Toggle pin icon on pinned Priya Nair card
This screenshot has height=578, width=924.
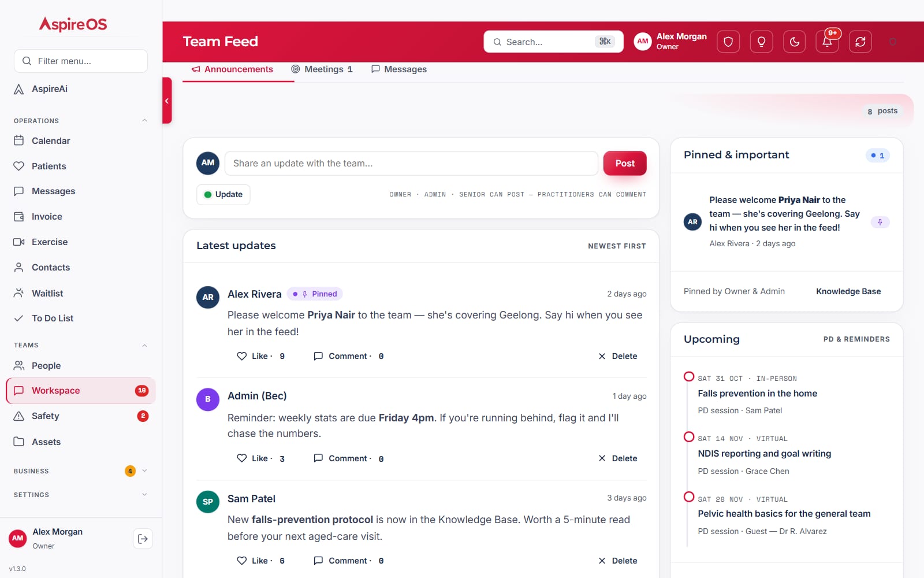[x=880, y=222]
